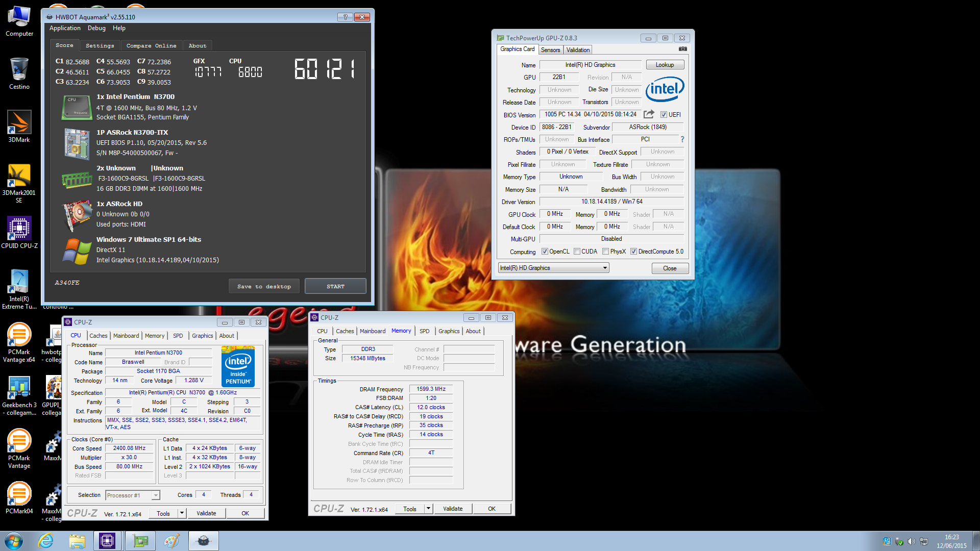Launch PCMark Vantage x64 shortcut
Screen dimensions: 980x551
coord(19,342)
